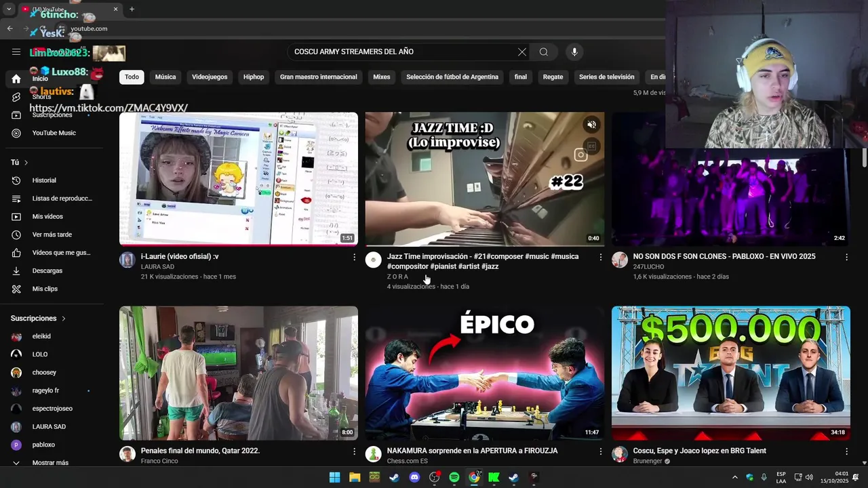Open File Explorer from the taskbar
This screenshot has height=488, width=868.
355,477
